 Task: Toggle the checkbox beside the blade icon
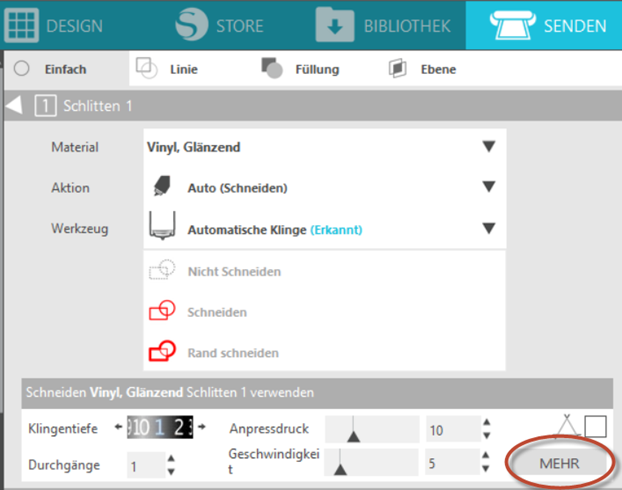[x=596, y=427]
